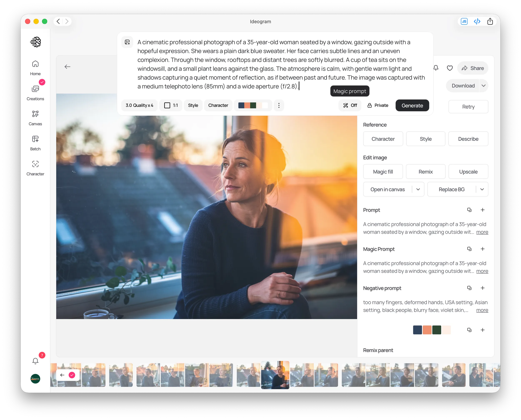521x420 pixels.
Task: Click Replace BG
Action: [452, 189]
